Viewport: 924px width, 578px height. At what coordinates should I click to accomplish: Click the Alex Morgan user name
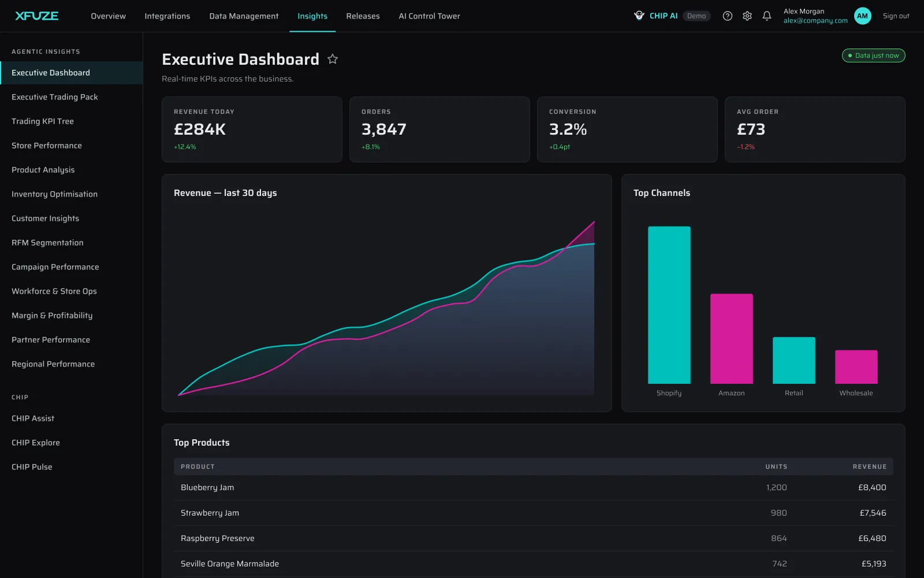804,12
